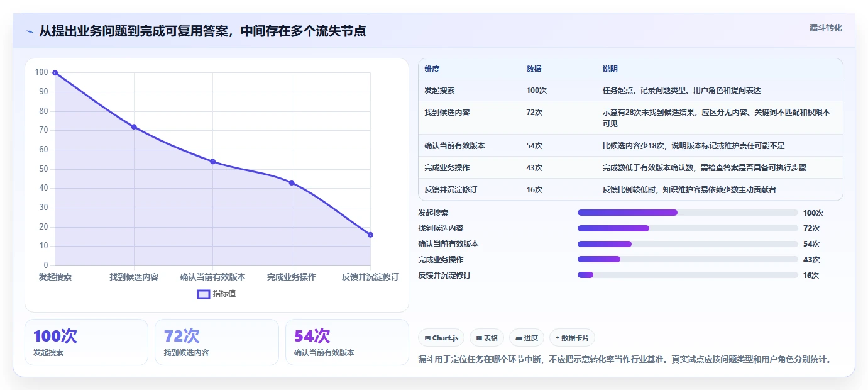Click the trend icon beside the page title
Image resolution: width=868 pixels, height=390 pixels.
click(30, 31)
